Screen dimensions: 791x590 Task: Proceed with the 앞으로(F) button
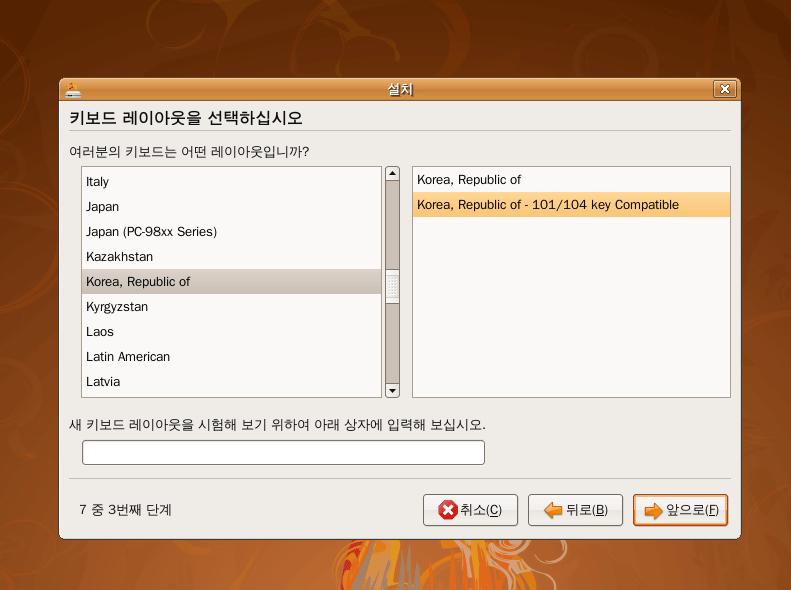click(681, 510)
